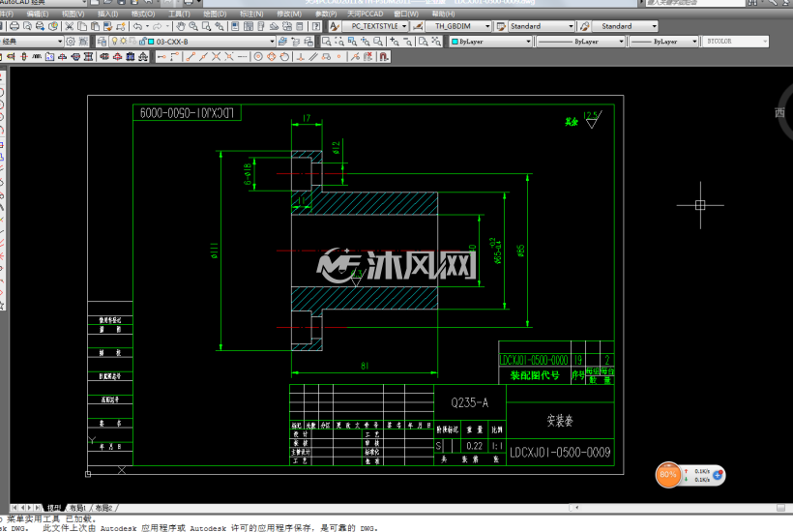Click the cyan current layer color swatch
This screenshot has height=532, width=793.
point(151,42)
